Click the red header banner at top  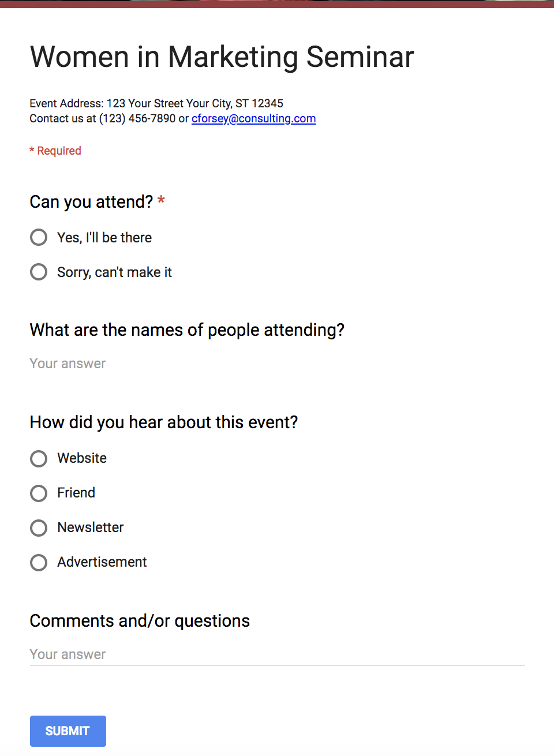click(277, 3)
